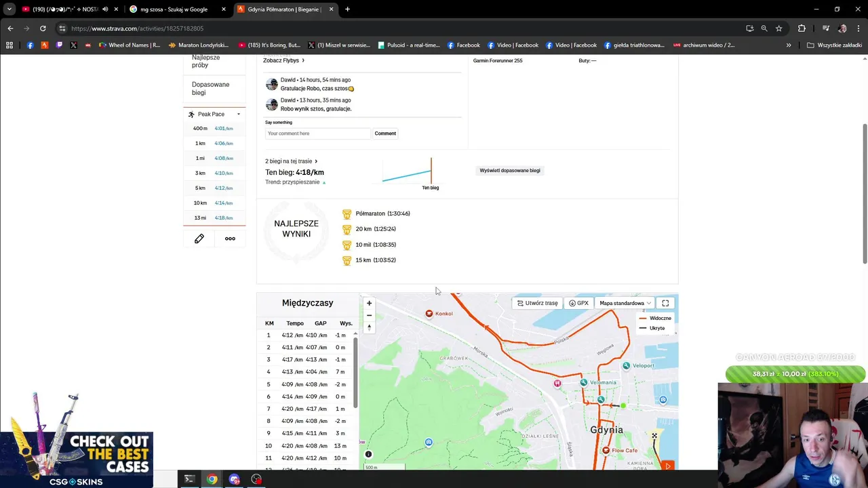Click the Półmaraton (1:30:46) best result

[x=382, y=213]
